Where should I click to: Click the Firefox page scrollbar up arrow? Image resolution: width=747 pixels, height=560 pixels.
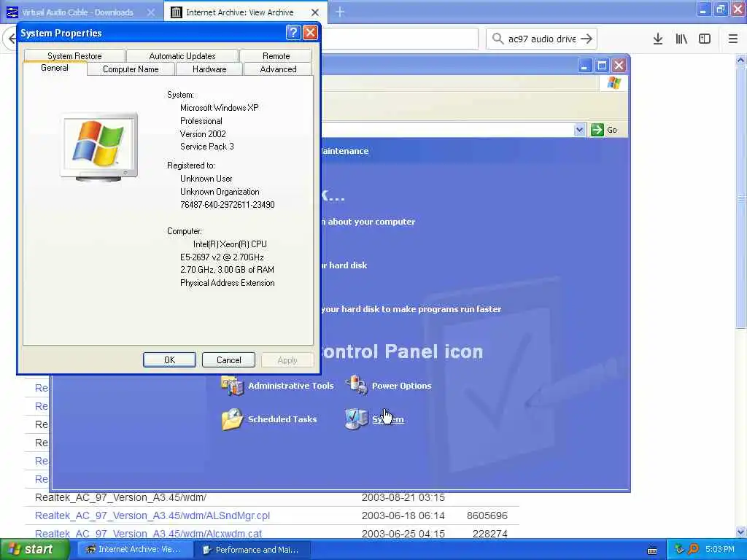pos(740,60)
